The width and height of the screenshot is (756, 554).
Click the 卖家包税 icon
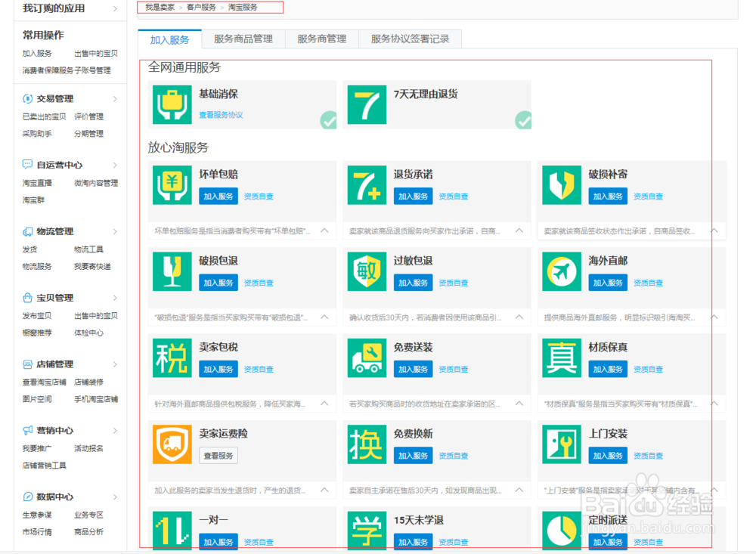(x=172, y=357)
